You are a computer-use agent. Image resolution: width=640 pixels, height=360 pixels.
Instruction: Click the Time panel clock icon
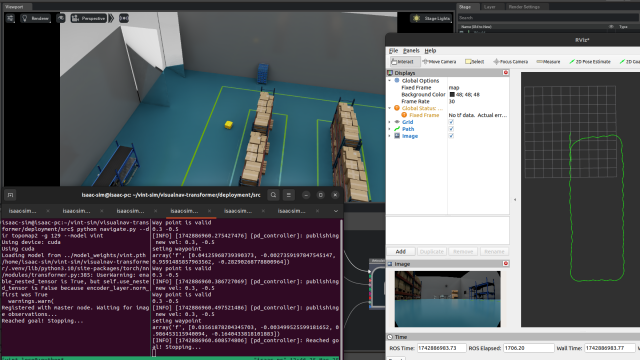(x=390, y=337)
